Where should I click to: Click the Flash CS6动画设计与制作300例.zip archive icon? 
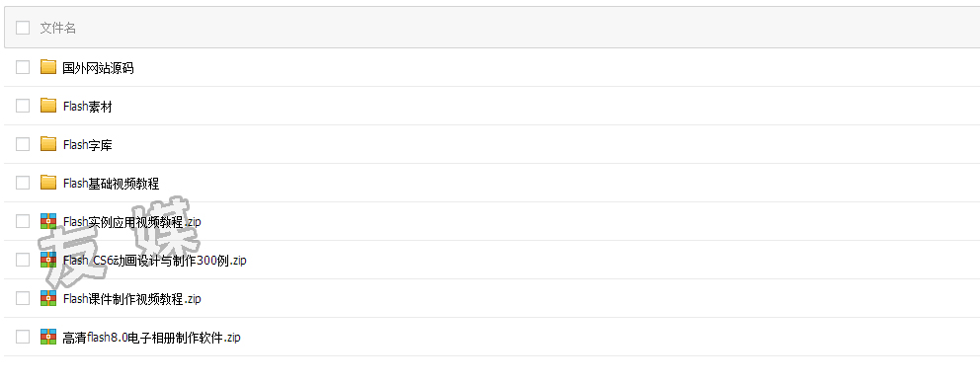point(48,260)
